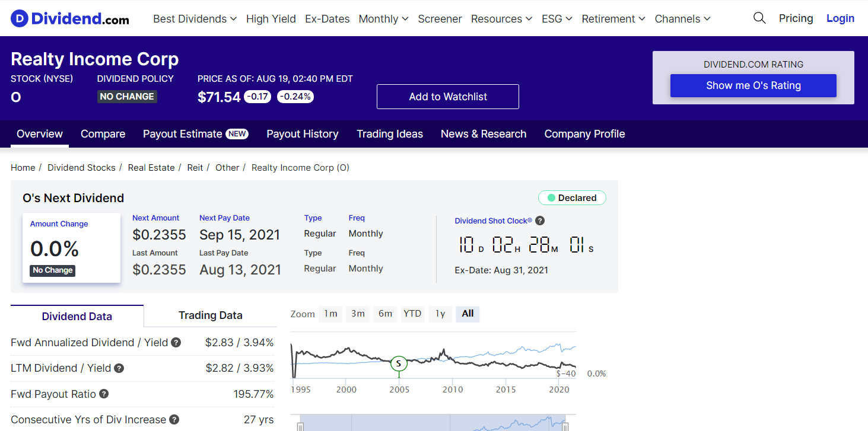This screenshot has width=868, height=431.
Task: Click help icon next to Consecutive Yrs of Div Increase
Action: click(174, 420)
